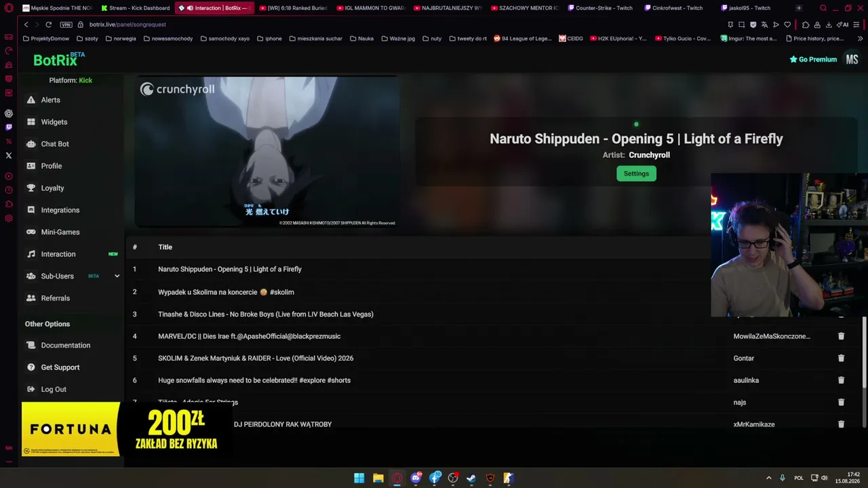The height and width of the screenshot is (488, 868).
Task: Open Steam from the taskbar
Action: (471, 478)
